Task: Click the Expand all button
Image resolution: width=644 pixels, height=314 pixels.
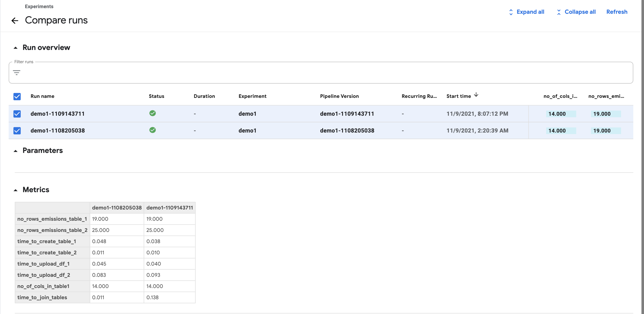Action: tap(526, 12)
